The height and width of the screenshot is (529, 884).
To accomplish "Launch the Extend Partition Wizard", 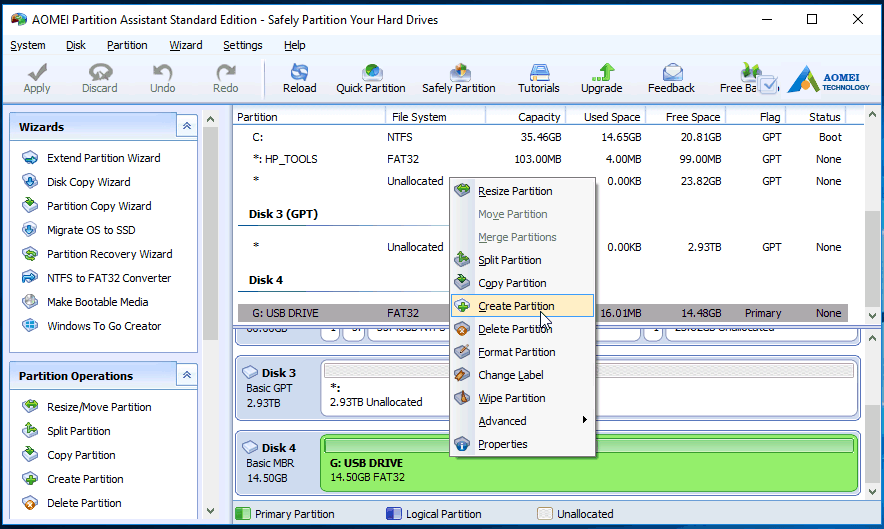I will coord(104,158).
